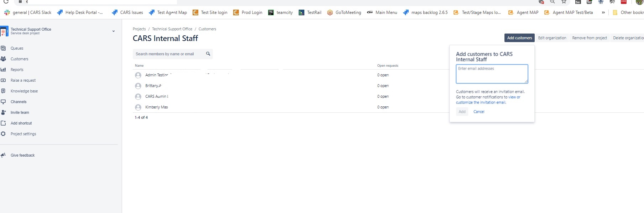Focus the Search members by name field
The image size is (644, 213).
pos(173,54)
